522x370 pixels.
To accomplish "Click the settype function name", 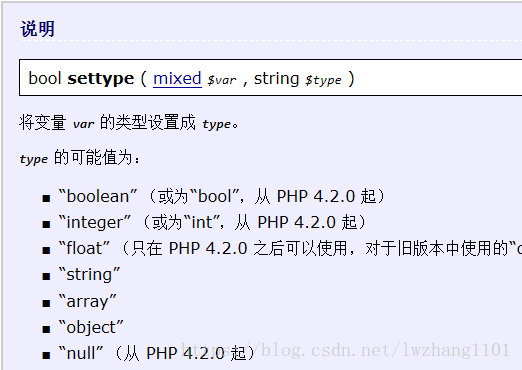I will coord(100,79).
